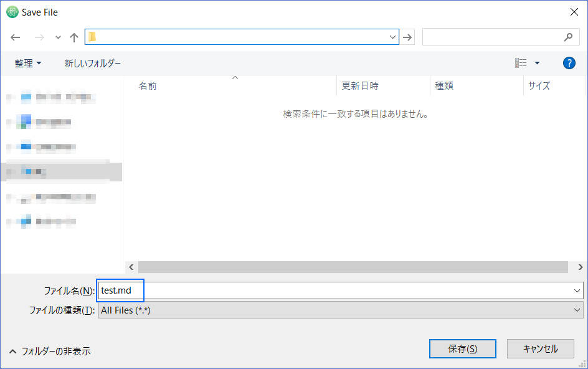Screen dimensions: 588x369
Task: Click the blue Help question mark icon
Action: pyautogui.click(x=569, y=62)
